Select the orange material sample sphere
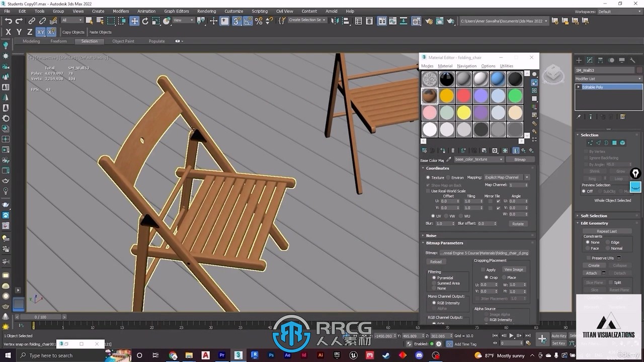This screenshot has height=362, width=644. 446,96
